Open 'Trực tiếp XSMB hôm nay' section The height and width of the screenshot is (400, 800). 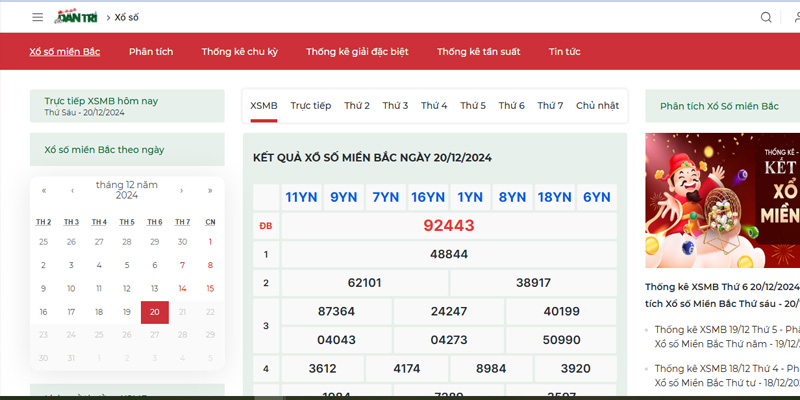click(101, 101)
